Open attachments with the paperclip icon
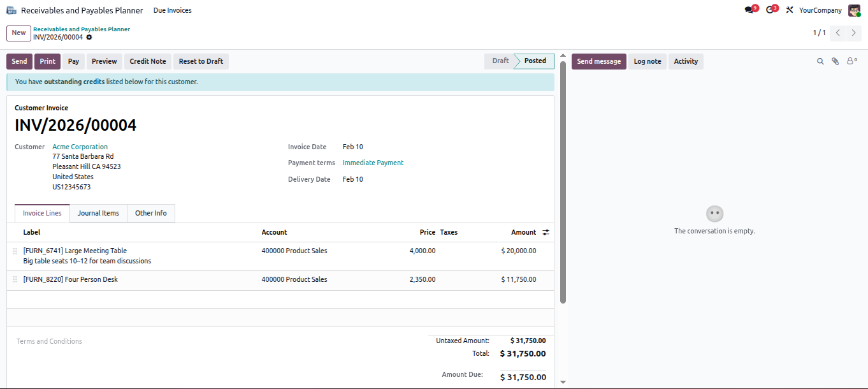This screenshot has width=868, height=389. click(x=835, y=61)
